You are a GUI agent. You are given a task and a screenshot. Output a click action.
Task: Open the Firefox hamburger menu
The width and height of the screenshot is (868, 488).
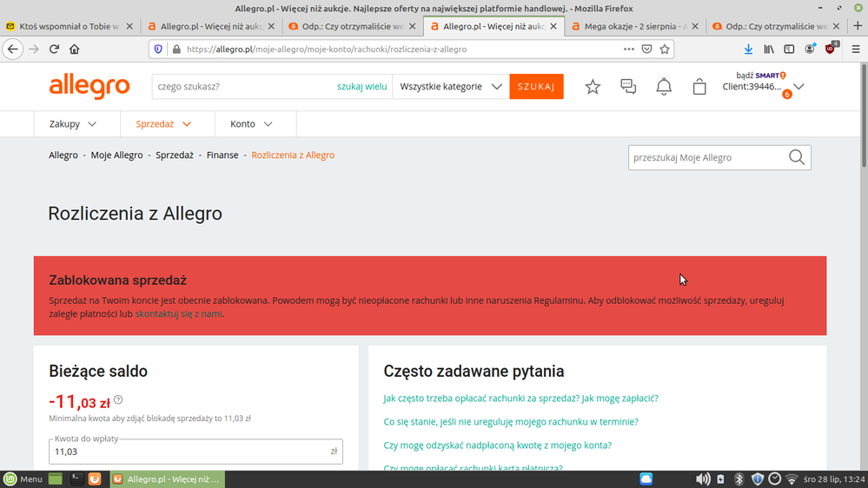click(x=856, y=49)
